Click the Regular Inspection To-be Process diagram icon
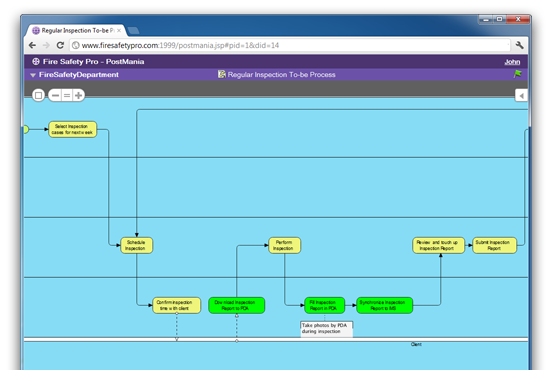The image size is (550, 370). click(x=221, y=74)
